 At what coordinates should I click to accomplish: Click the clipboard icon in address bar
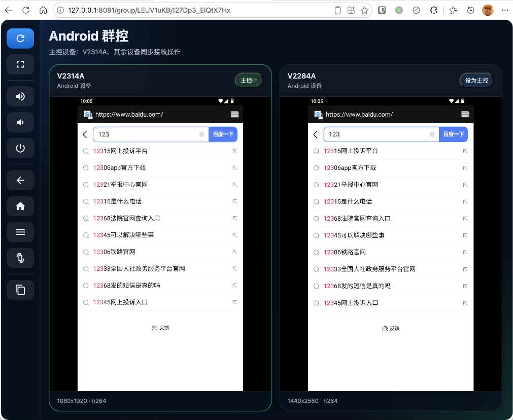337,10
